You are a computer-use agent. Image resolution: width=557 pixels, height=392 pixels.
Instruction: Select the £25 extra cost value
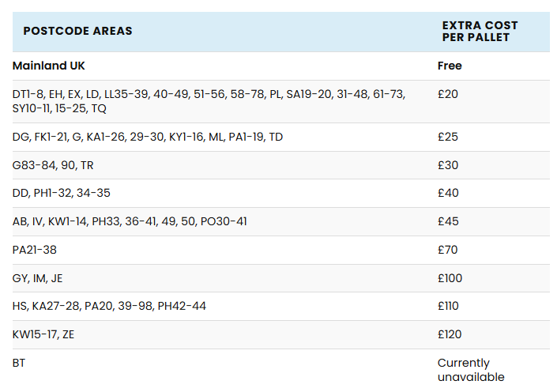tap(448, 138)
